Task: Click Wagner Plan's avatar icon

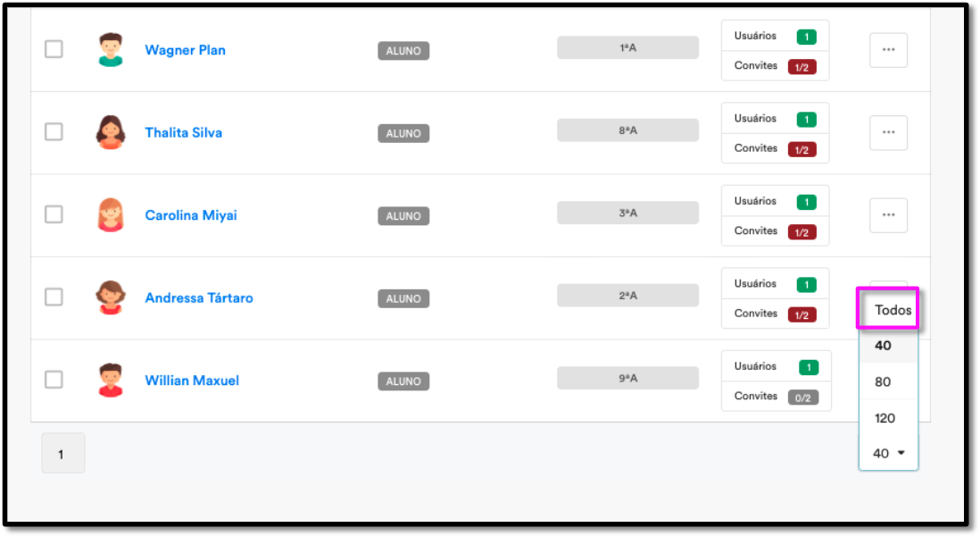Action: [x=111, y=50]
